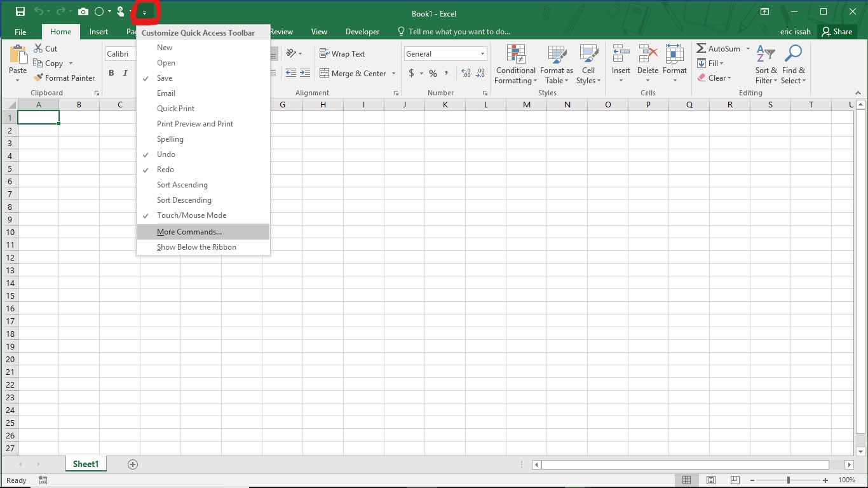Screen dimensions: 868x488
Task: Expand the Merge & Center dropdown arrow
Action: 394,74
